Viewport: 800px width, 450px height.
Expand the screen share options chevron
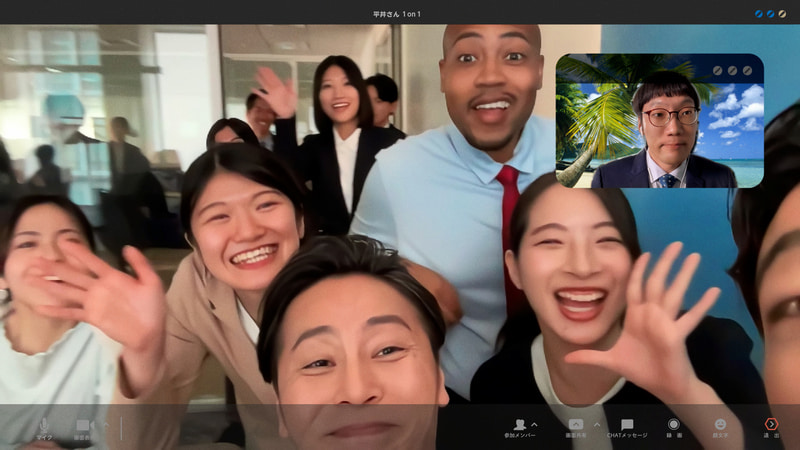(x=596, y=423)
